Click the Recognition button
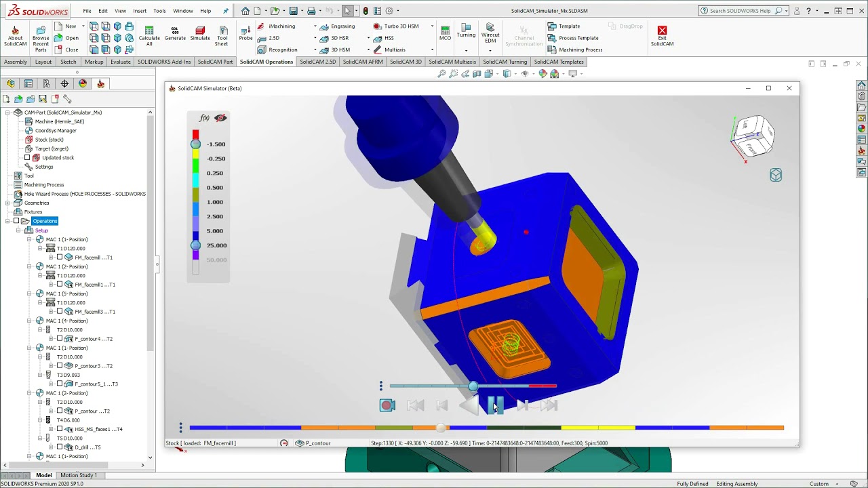Image resolution: width=868 pixels, height=488 pixels. pyautogui.click(x=277, y=49)
